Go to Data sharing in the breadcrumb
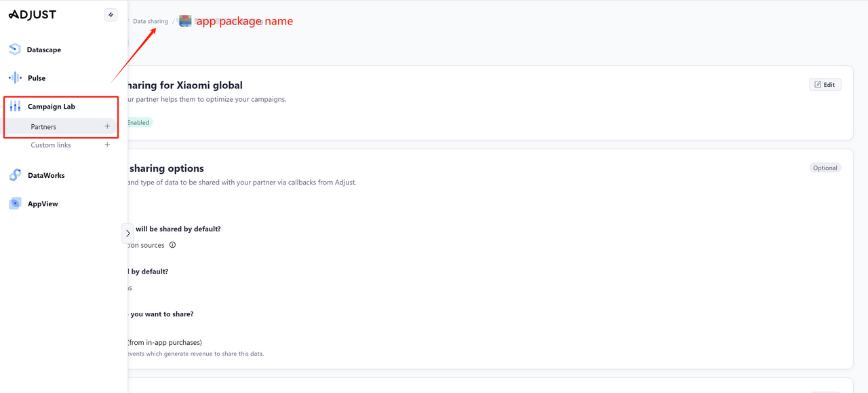The height and width of the screenshot is (393, 868). pyautogui.click(x=150, y=22)
